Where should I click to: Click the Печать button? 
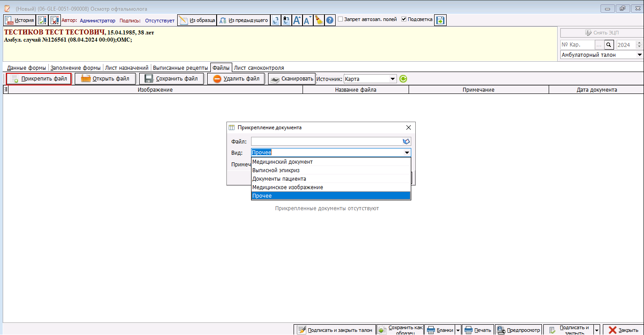[x=478, y=330]
